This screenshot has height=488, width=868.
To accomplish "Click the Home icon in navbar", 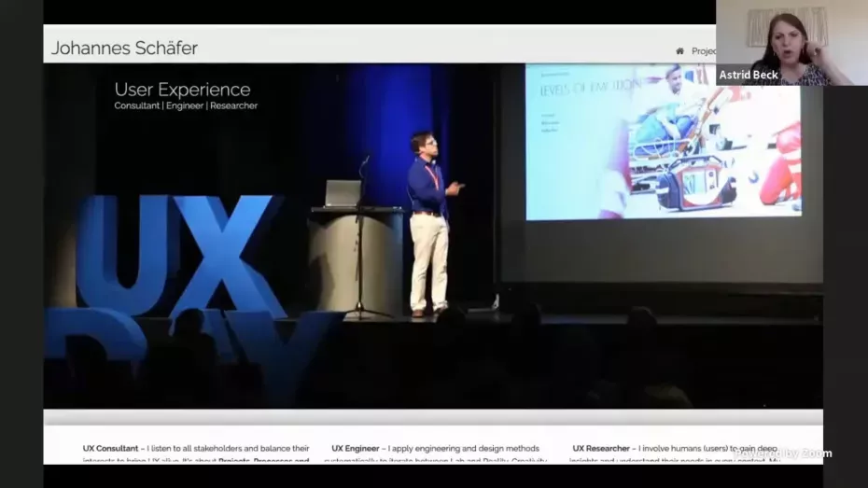I will tap(679, 51).
